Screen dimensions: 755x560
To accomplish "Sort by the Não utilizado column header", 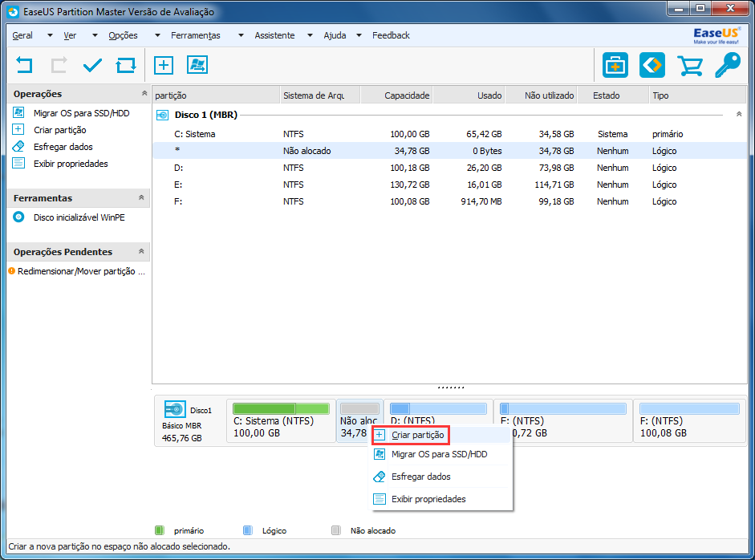I will (x=542, y=95).
